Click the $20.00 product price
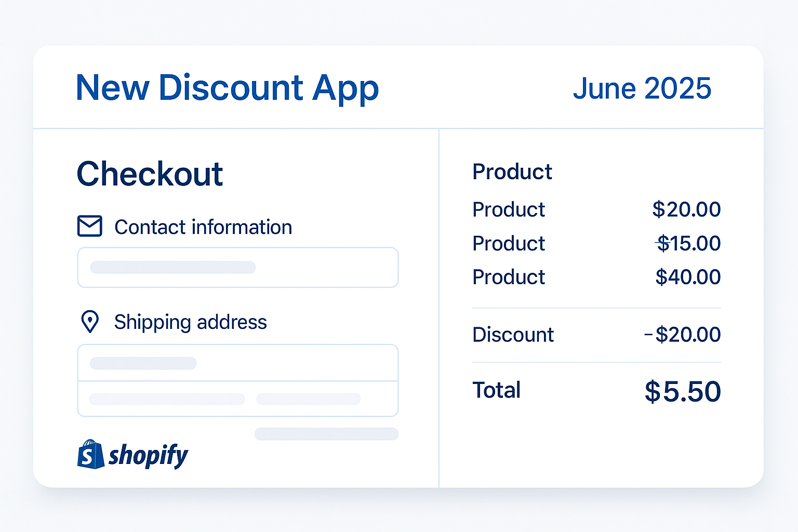The width and height of the screenshot is (798, 532). point(686,209)
